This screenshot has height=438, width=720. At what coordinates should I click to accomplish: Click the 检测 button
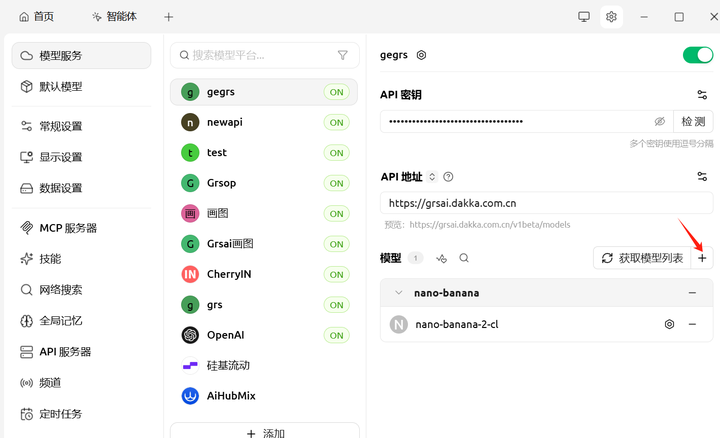tap(693, 122)
